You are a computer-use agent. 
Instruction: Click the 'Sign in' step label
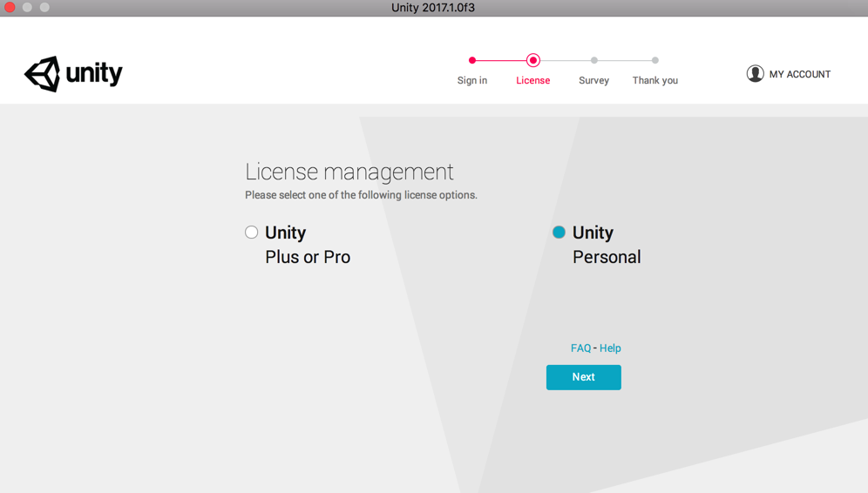pyautogui.click(x=472, y=80)
